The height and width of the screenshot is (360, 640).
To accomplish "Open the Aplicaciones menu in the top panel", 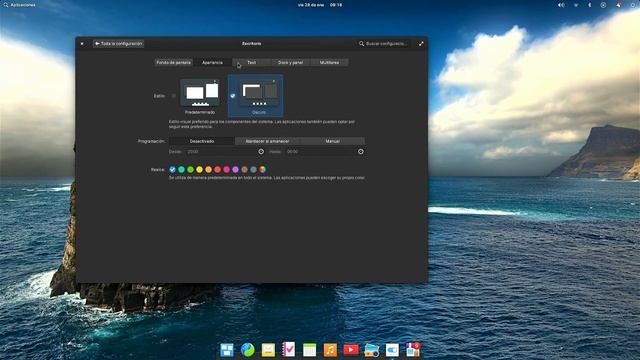I will coord(23,5).
